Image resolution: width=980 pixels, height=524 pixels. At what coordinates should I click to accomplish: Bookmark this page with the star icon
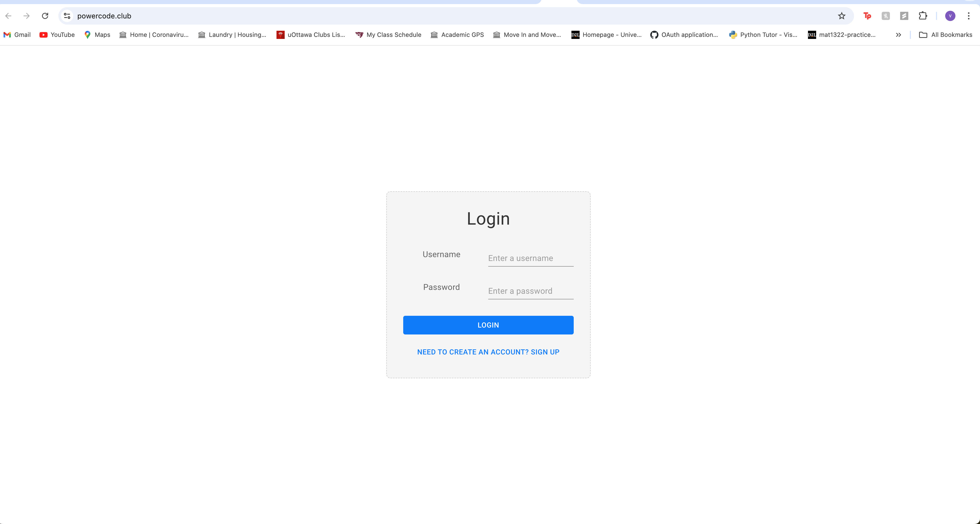[x=841, y=16]
